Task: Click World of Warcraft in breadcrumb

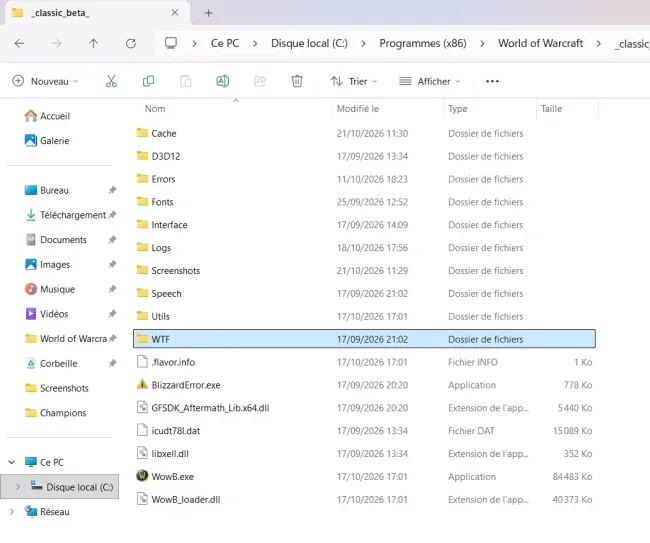Action: pyautogui.click(x=541, y=44)
